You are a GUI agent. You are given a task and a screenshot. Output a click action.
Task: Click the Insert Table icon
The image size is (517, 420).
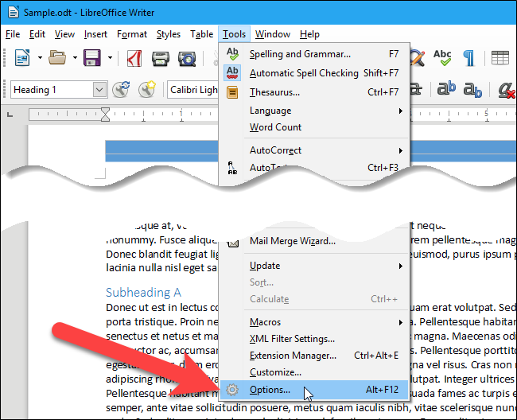point(500,58)
